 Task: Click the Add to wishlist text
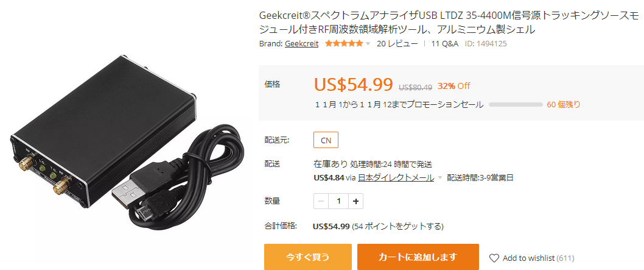[x=528, y=258]
